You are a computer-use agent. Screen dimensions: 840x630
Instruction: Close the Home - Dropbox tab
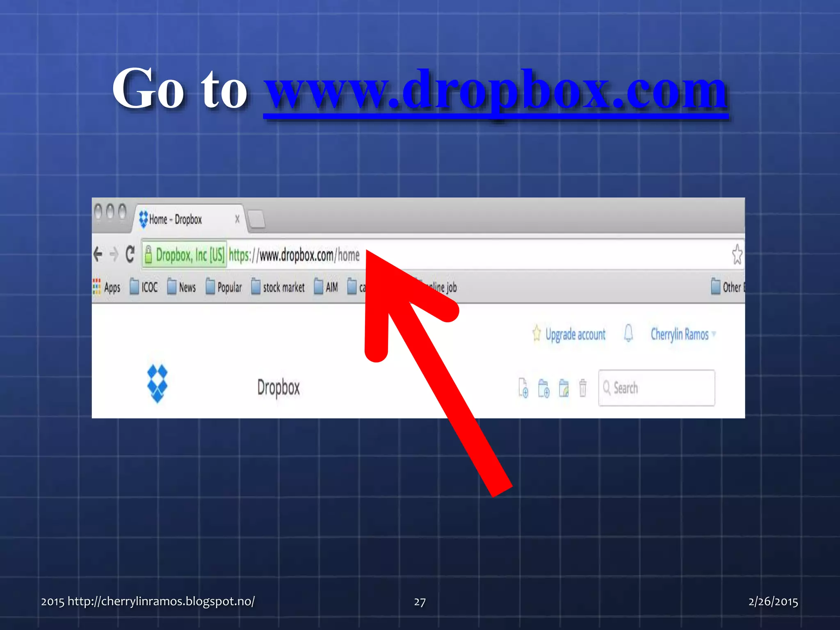pos(237,219)
